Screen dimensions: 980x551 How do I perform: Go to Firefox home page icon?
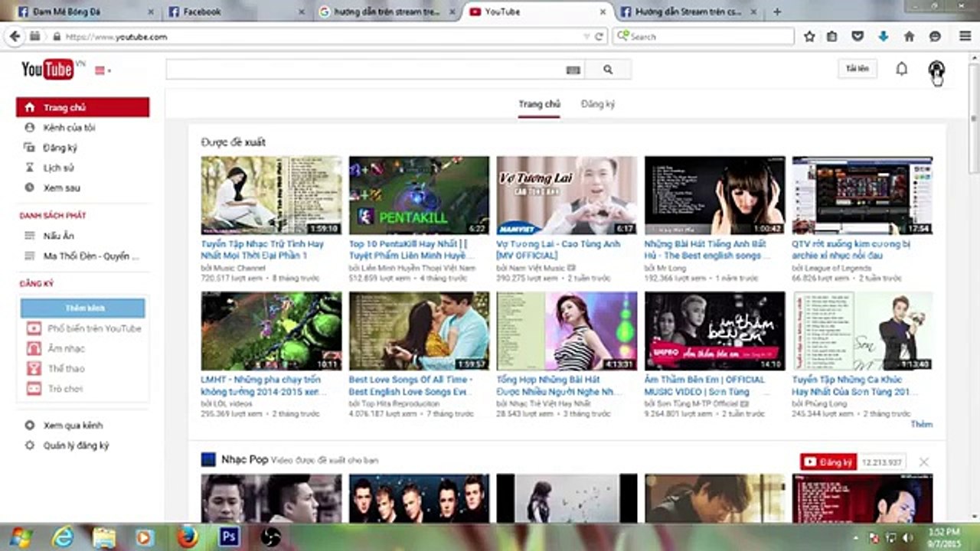tap(909, 36)
